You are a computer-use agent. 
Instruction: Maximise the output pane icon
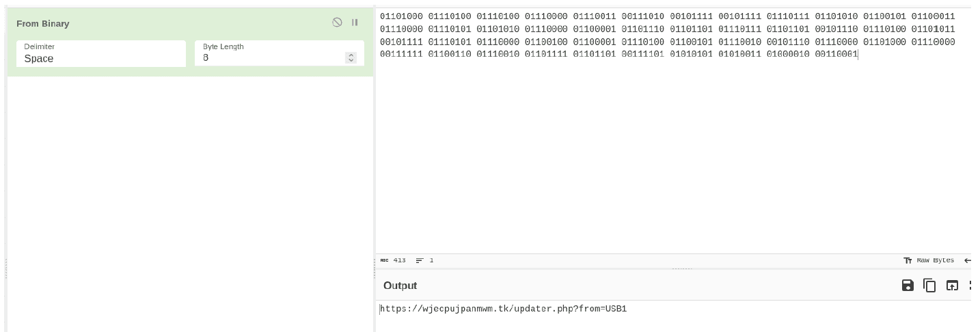coord(970,286)
